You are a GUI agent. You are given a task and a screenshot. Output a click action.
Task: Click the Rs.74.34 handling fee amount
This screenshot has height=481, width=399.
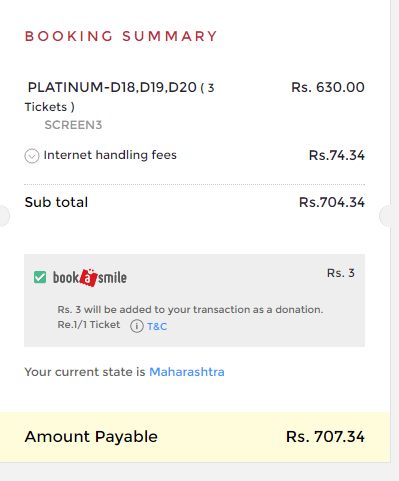point(337,155)
